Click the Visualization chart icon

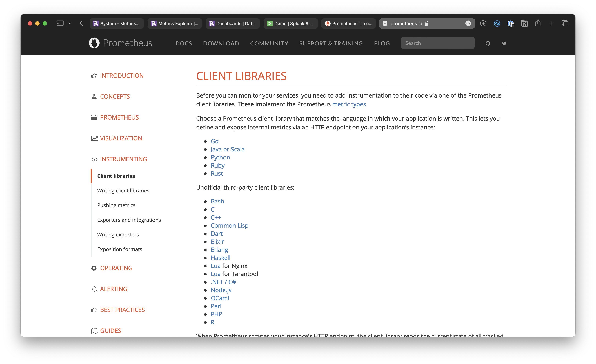(x=94, y=138)
